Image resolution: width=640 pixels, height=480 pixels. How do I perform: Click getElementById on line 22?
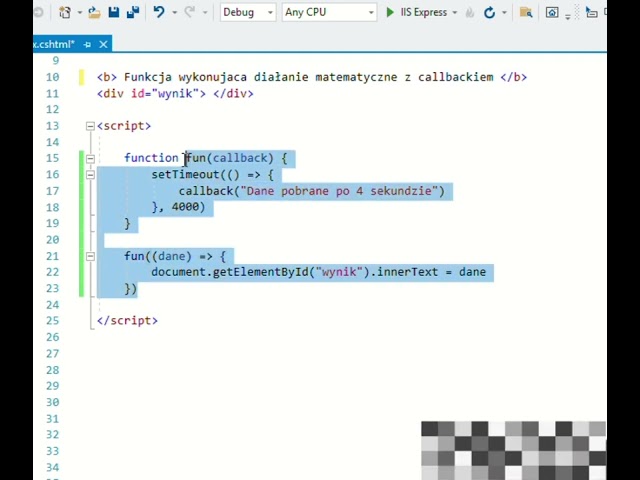pyautogui.click(x=260, y=272)
